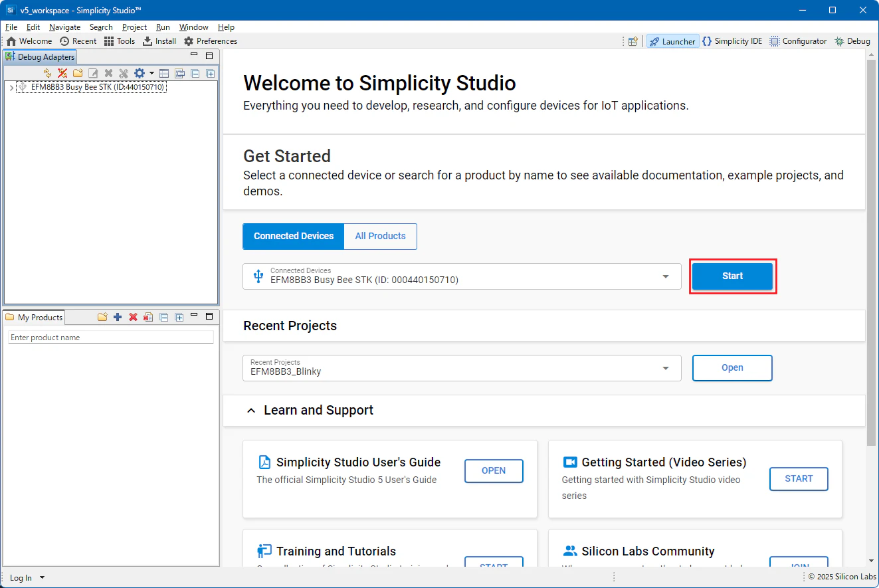
Task: Select the All Products toggle tab
Action: (380, 236)
